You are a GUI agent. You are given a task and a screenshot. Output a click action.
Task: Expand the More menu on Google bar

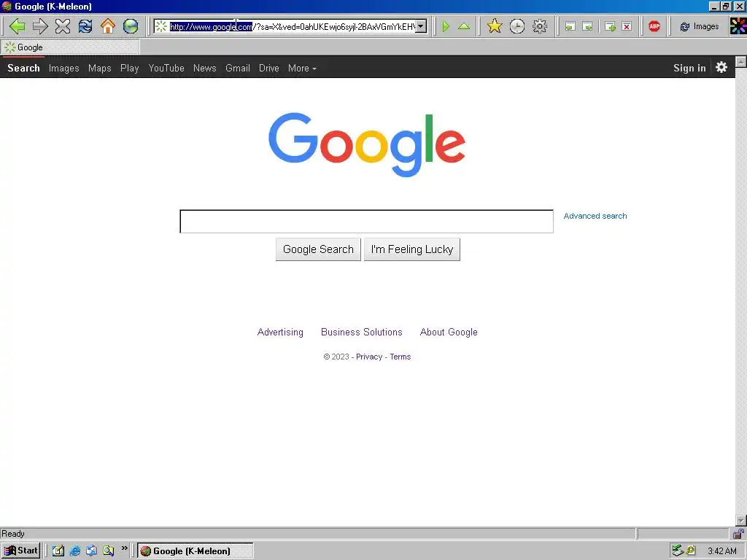[x=302, y=68]
